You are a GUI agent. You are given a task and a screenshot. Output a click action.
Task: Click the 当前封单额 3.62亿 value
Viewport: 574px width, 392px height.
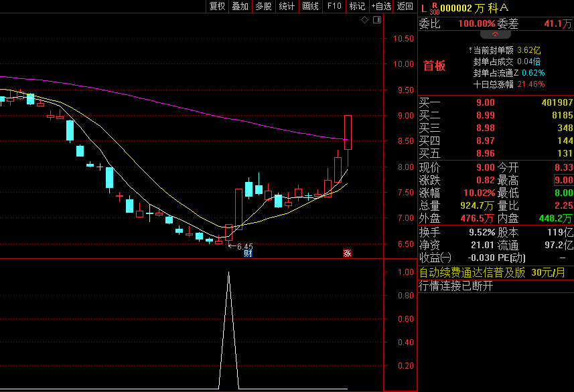(x=528, y=50)
